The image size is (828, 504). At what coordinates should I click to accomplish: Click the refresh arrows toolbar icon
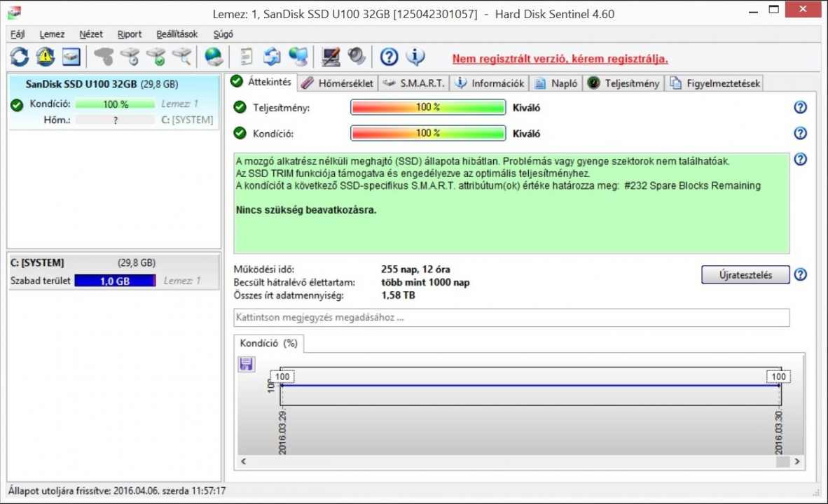click(20, 57)
